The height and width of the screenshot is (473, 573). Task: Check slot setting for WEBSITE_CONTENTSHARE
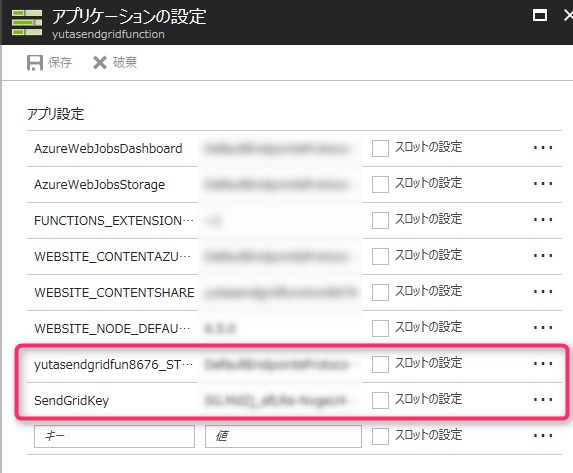380,292
